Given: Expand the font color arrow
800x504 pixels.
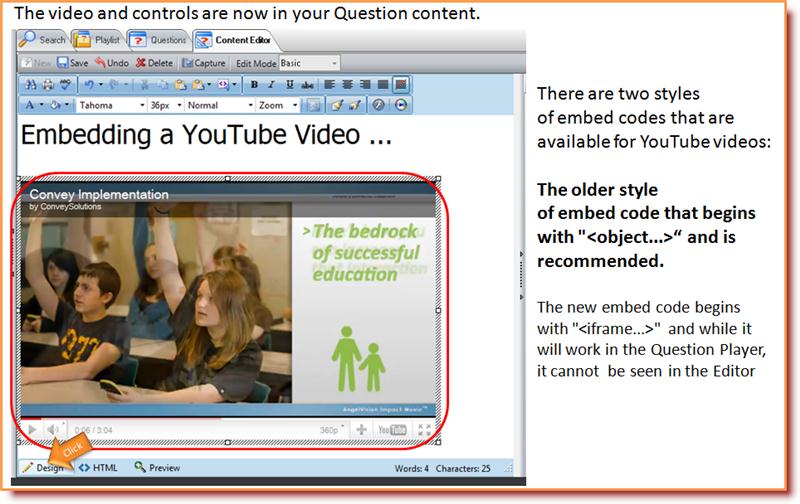Looking at the screenshot, I should [x=42, y=105].
